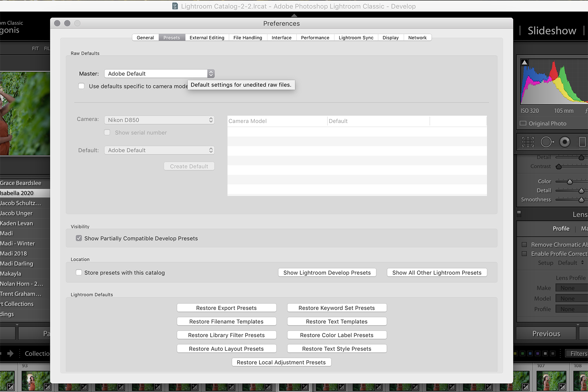The image size is (588, 392).
Task: Open the Display preferences tab
Action: coord(391,37)
